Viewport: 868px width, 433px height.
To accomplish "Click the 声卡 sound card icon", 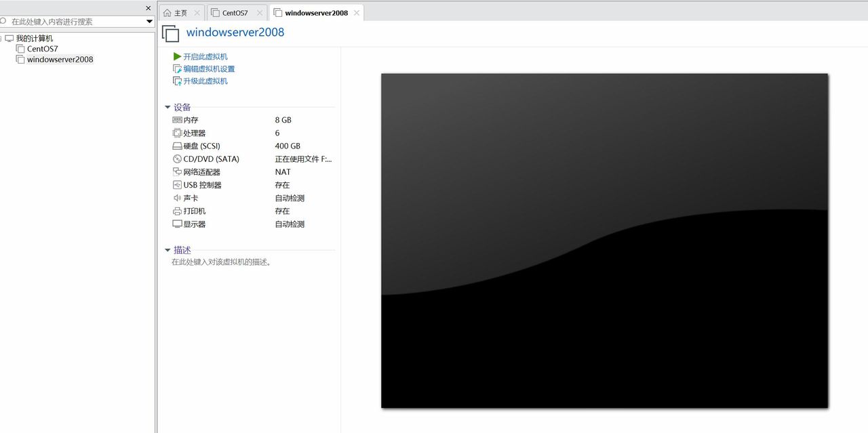I will click(177, 198).
